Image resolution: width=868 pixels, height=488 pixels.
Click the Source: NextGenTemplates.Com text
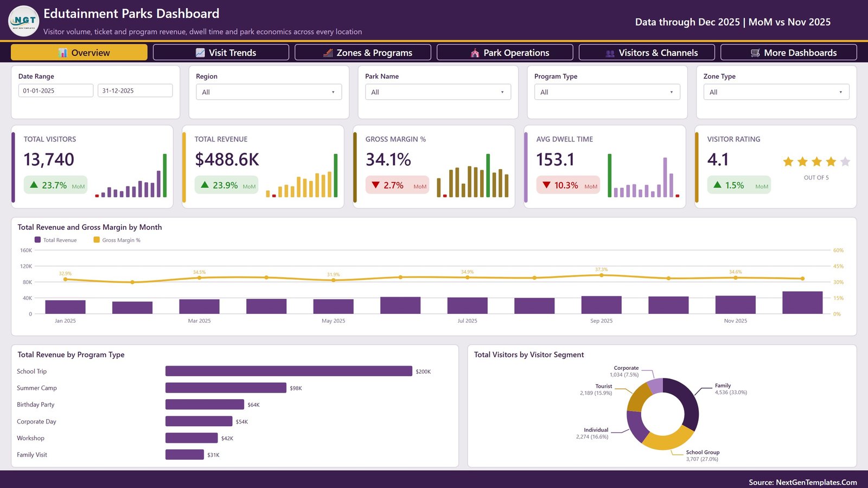803,482
